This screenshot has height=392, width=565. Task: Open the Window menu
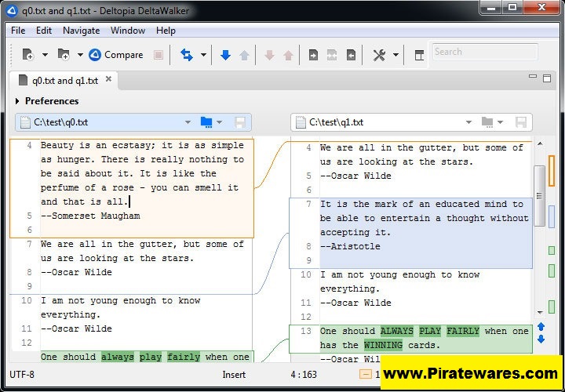tap(127, 31)
